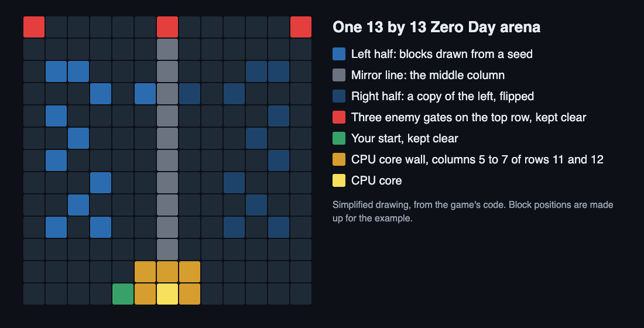Click the orange wall cell next to green start

(x=145, y=294)
